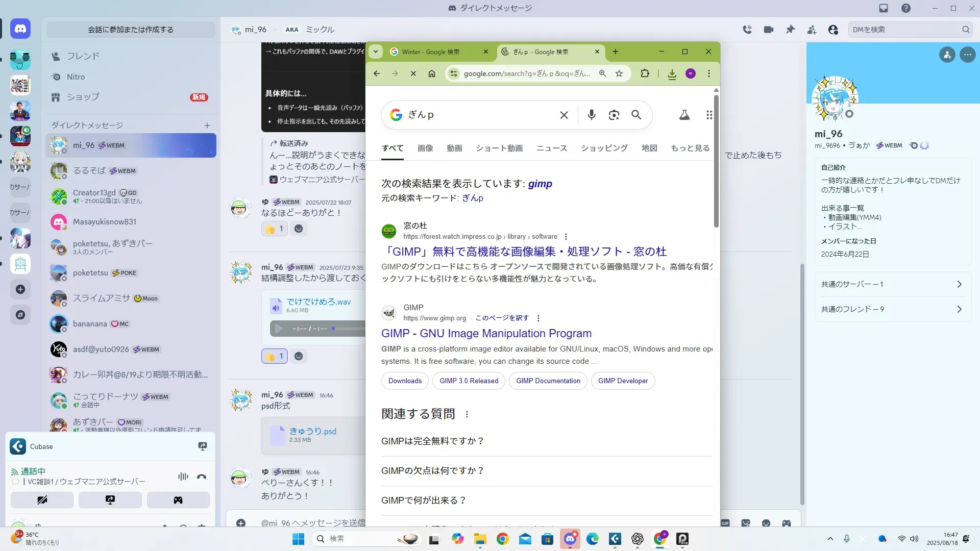Screen dimensions: 980x551
Task: Open pinned messages in the DM
Action: pyautogui.click(x=790, y=30)
